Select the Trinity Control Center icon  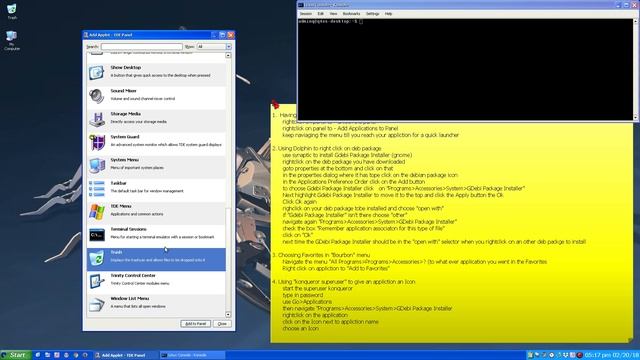coord(97,281)
